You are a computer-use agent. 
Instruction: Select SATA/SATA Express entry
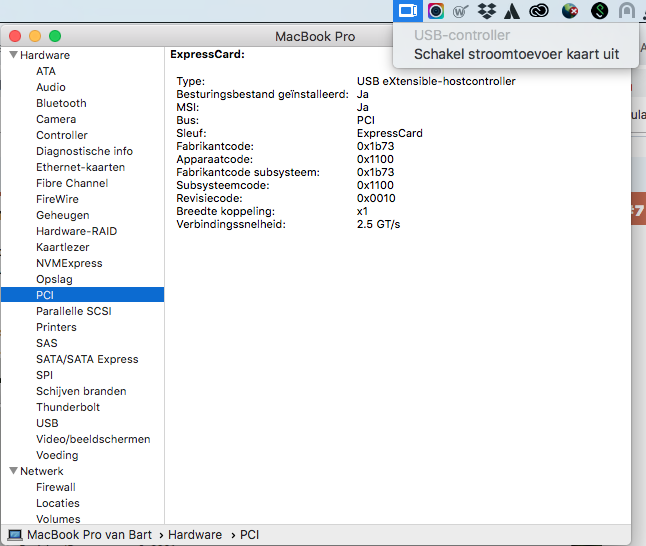click(x=87, y=359)
